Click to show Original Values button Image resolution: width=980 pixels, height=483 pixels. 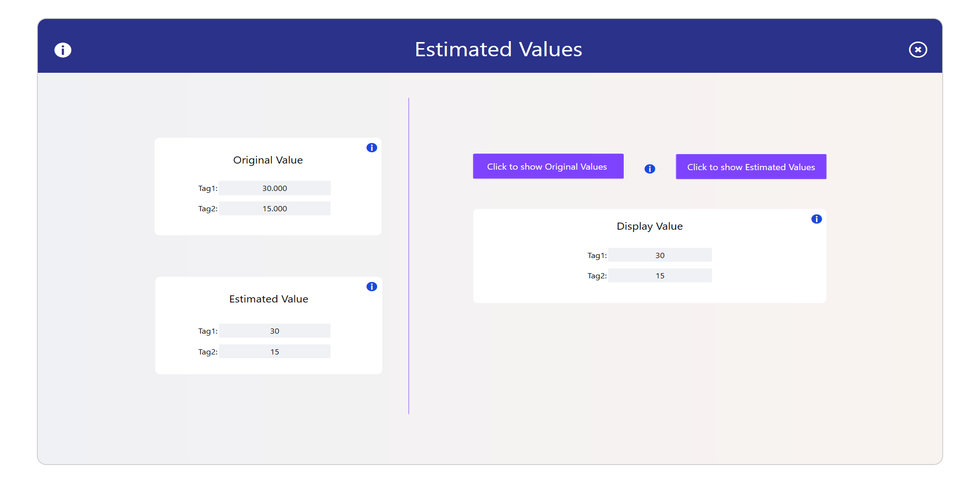(548, 166)
